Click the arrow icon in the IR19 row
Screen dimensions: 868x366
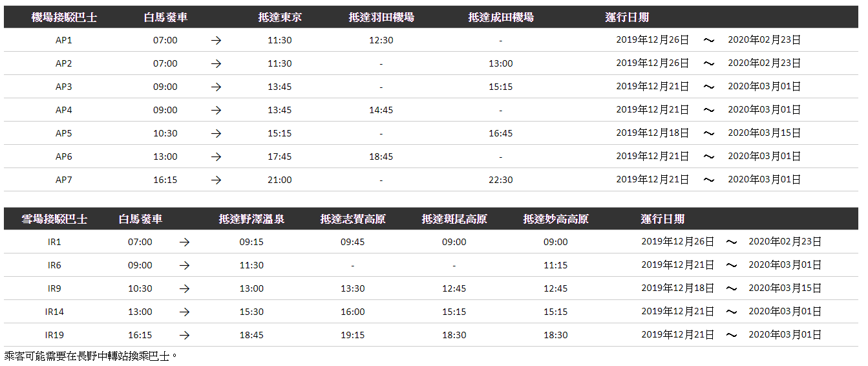[185, 335]
